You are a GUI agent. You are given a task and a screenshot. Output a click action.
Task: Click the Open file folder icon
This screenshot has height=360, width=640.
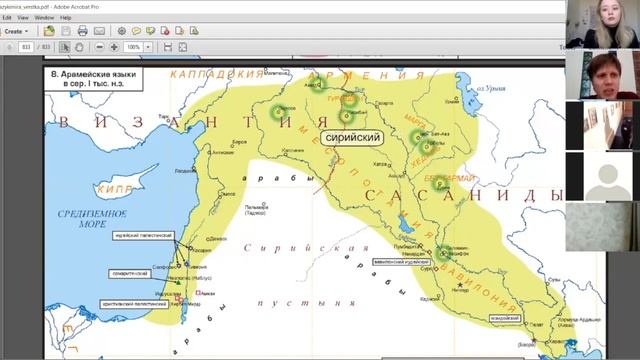pos(49,31)
